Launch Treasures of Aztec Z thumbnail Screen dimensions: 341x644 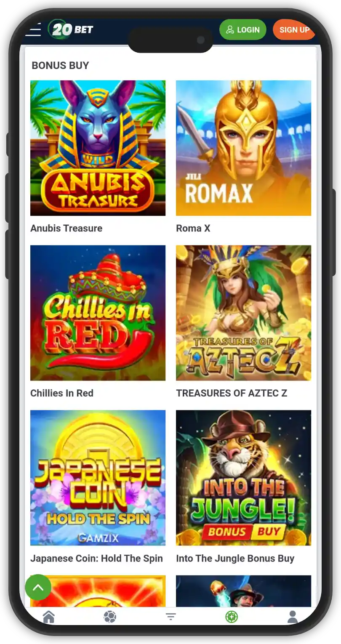point(243,313)
